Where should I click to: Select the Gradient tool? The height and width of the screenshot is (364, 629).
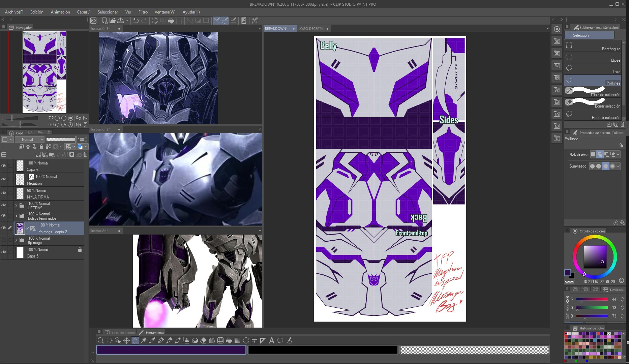pyautogui.click(x=237, y=340)
